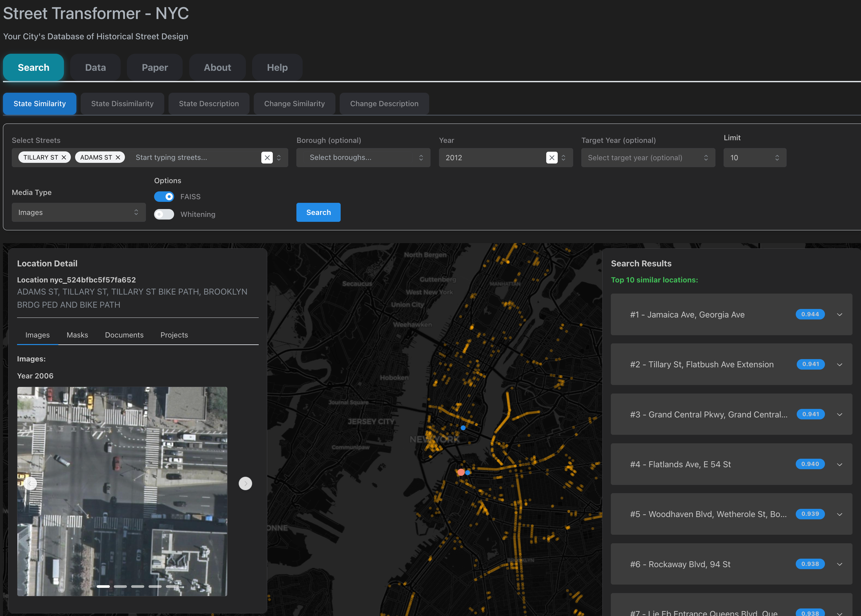Toggle the FAISS option off
The image size is (861, 616).
tap(164, 197)
